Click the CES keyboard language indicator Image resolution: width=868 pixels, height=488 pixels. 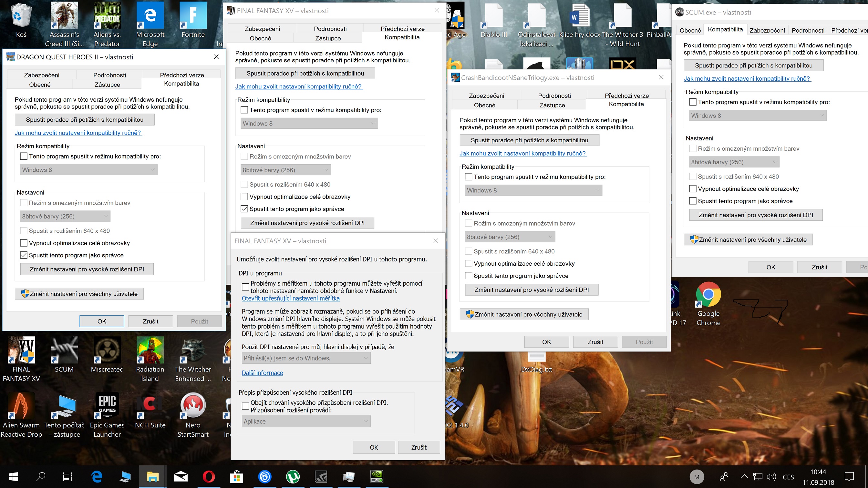788,477
